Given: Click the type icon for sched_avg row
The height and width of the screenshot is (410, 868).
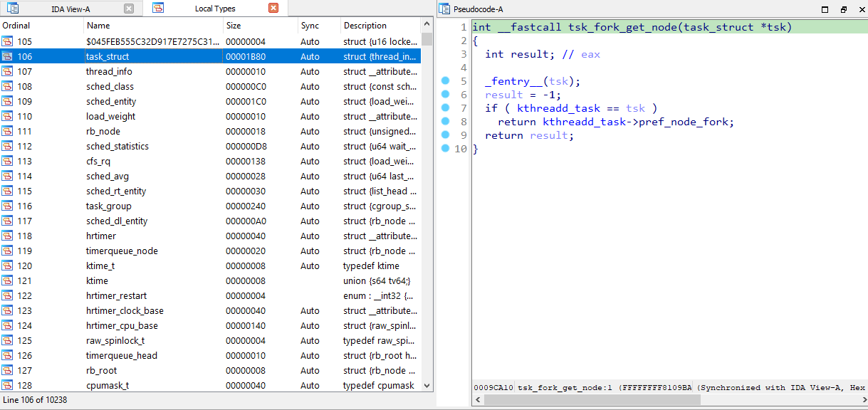Looking at the screenshot, I should pyautogui.click(x=7, y=176).
